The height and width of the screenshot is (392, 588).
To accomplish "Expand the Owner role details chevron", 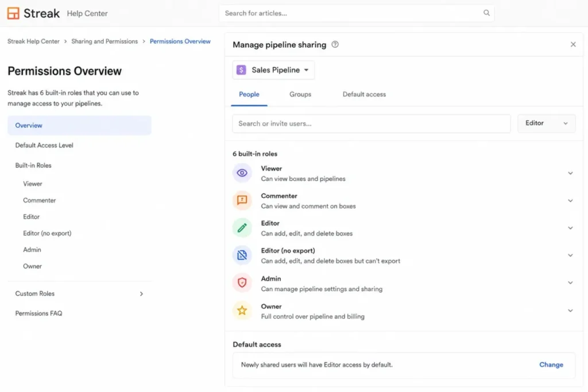I will [x=570, y=311].
